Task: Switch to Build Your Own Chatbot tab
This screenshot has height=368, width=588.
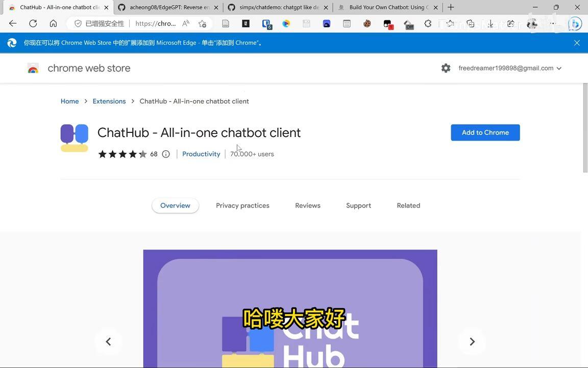Action: coord(388,8)
